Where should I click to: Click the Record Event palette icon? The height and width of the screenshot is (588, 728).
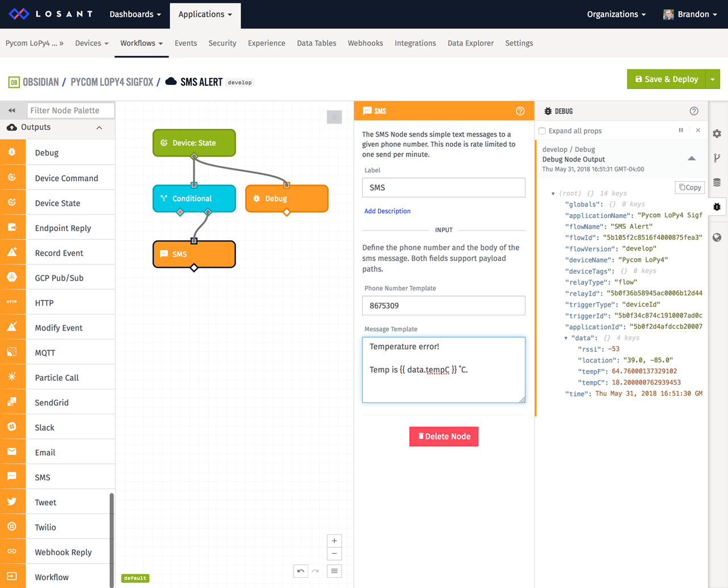[x=13, y=253]
